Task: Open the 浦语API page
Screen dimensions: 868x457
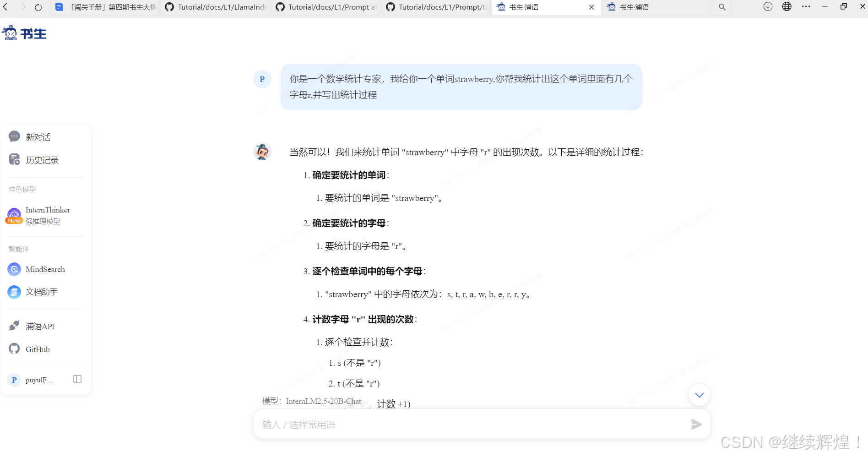Action: click(x=40, y=326)
